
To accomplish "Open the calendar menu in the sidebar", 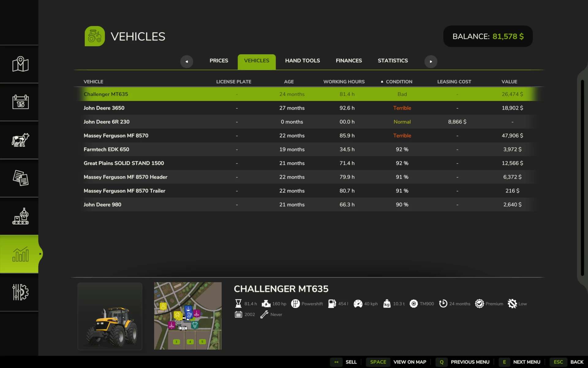I will pos(19,102).
